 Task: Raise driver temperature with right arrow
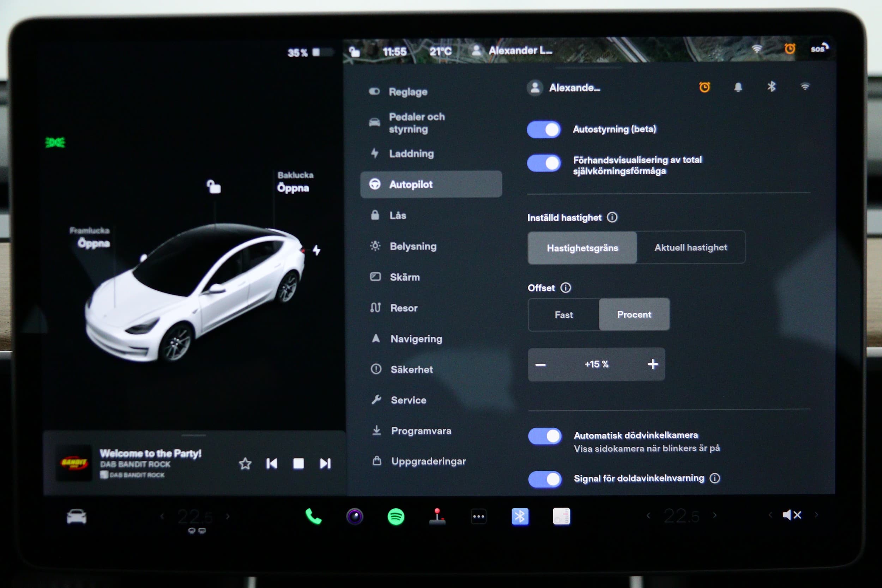point(228,516)
